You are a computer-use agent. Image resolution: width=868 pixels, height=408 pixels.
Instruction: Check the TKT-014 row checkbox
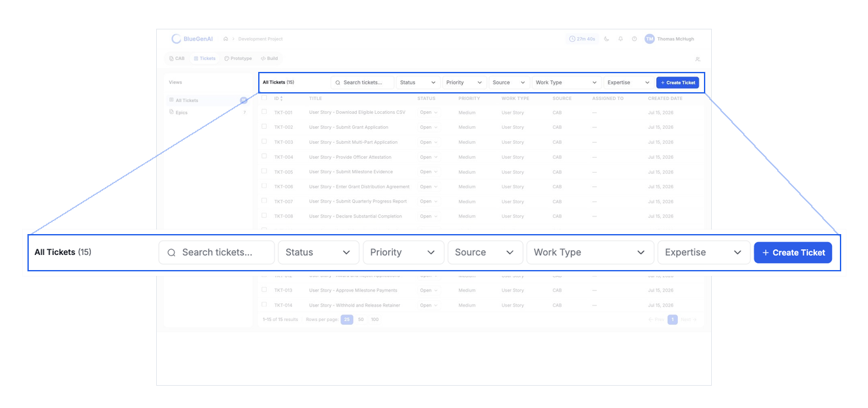[x=265, y=305]
